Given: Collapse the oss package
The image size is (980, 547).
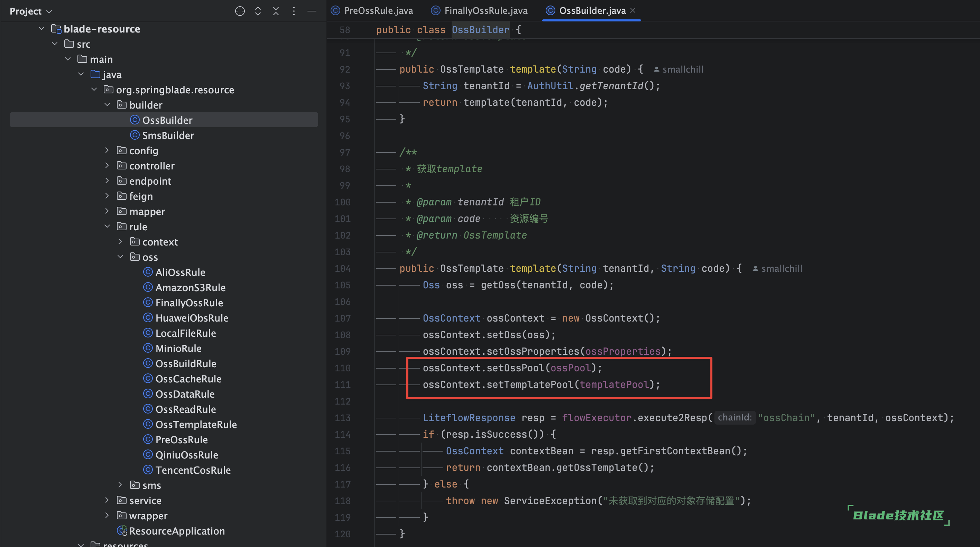Looking at the screenshot, I should point(120,257).
